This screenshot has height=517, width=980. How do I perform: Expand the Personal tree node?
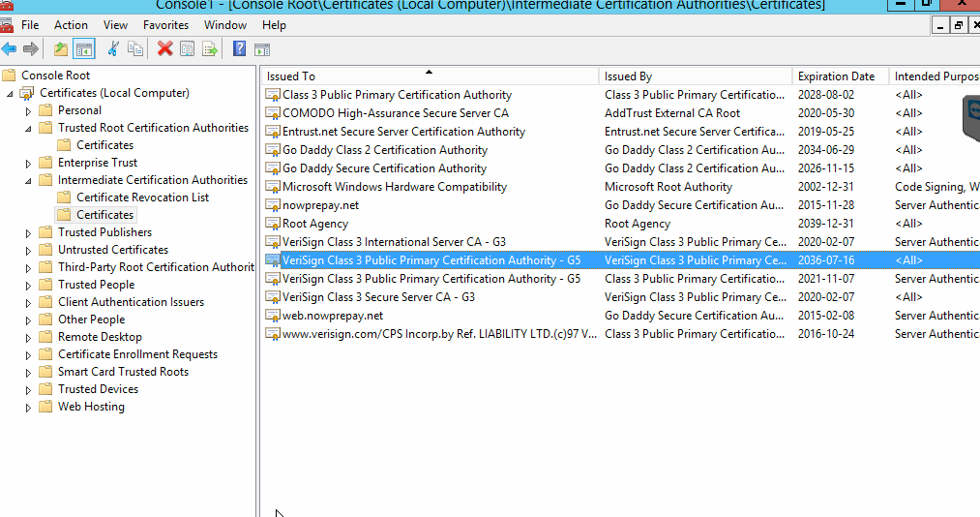[x=28, y=111]
